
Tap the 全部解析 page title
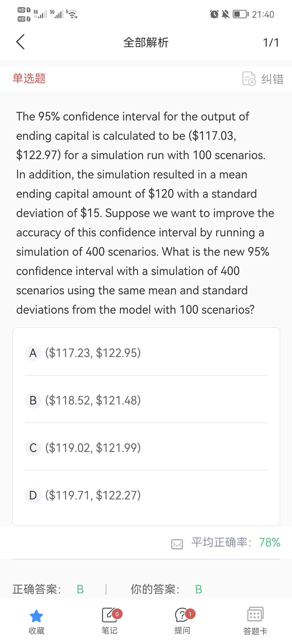pyautogui.click(x=146, y=42)
